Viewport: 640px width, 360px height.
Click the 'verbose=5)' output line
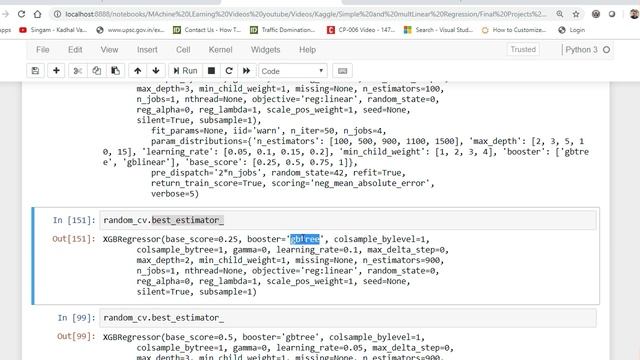point(175,194)
